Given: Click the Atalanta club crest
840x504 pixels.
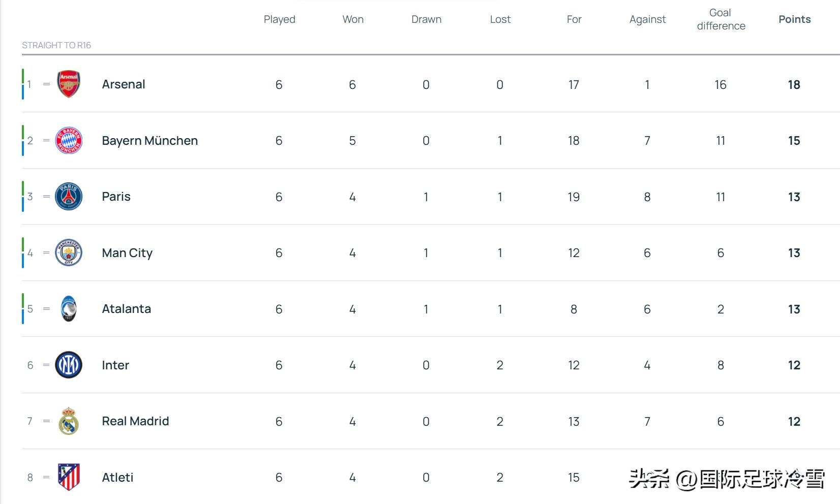Looking at the screenshot, I should [x=69, y=309].
